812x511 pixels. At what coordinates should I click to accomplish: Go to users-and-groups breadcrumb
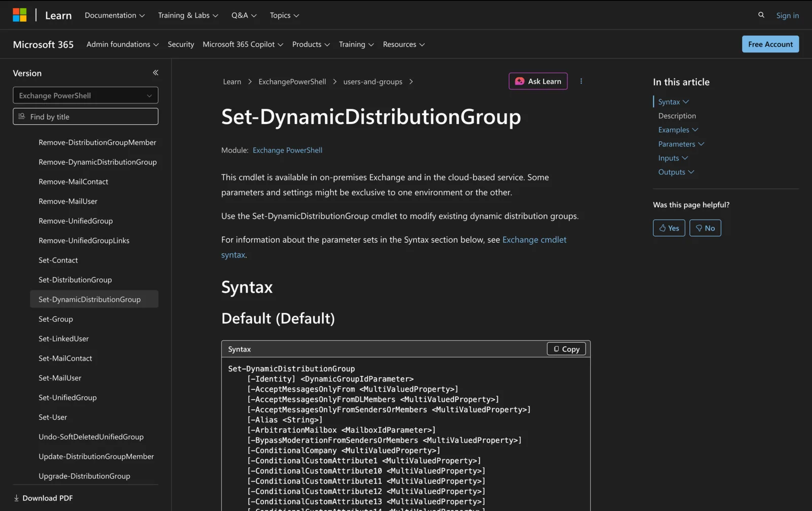pyautogui.click(x=373, y=82)
